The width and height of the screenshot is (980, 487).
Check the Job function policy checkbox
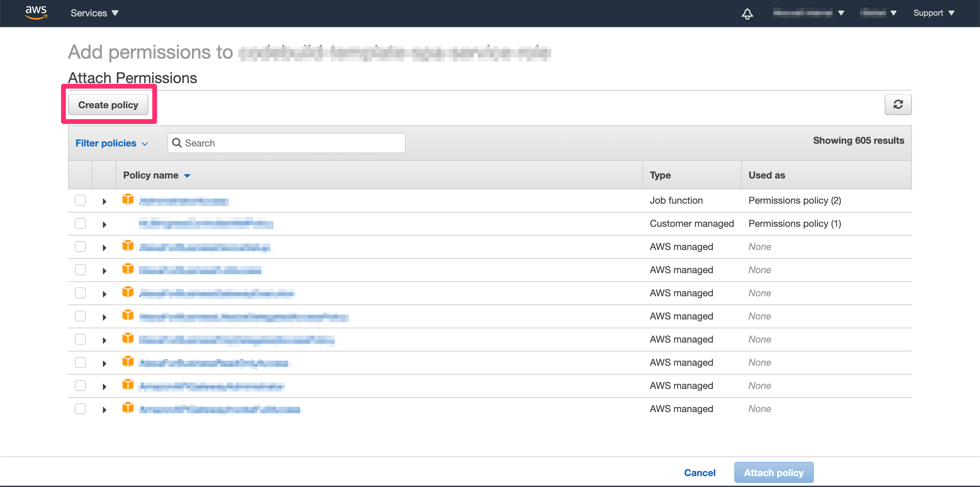click(80, 200)
